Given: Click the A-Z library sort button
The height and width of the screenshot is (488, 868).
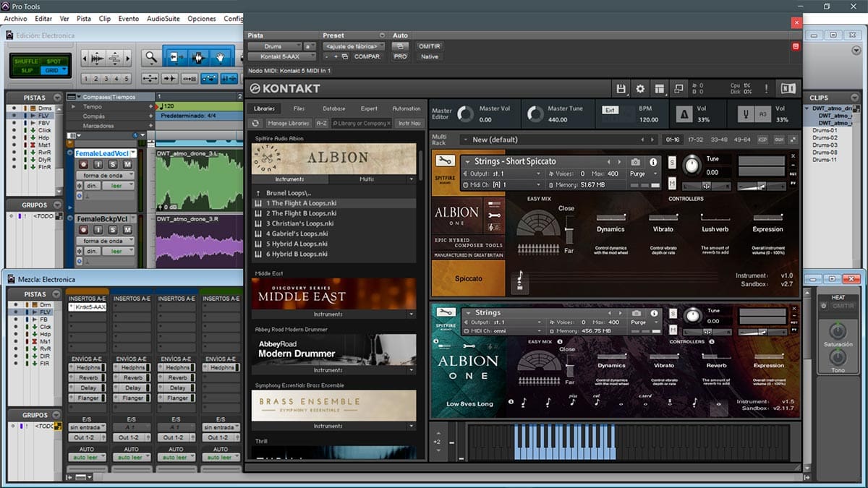Looking at the screenshot, I should coord(322,124).
